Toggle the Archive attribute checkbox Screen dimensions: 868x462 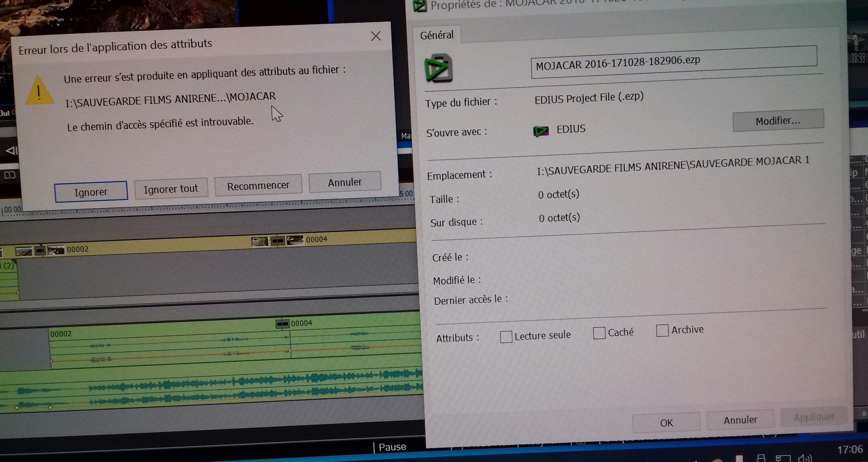tap(662, 330)
